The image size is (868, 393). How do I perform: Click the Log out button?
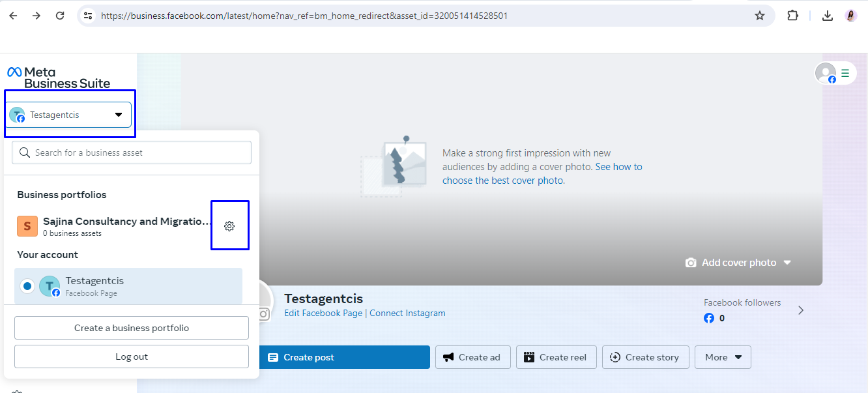(132, 357)
